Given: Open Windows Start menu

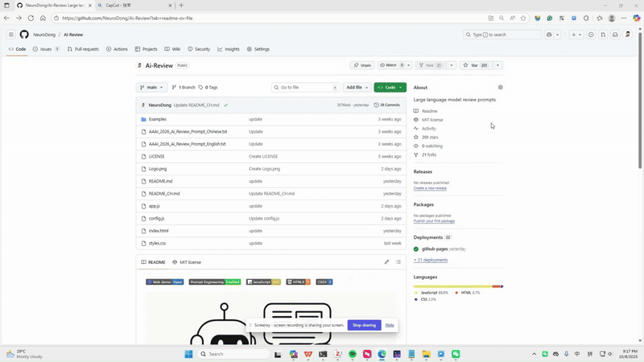Looking at the screenshot, I should pos(188,354).
